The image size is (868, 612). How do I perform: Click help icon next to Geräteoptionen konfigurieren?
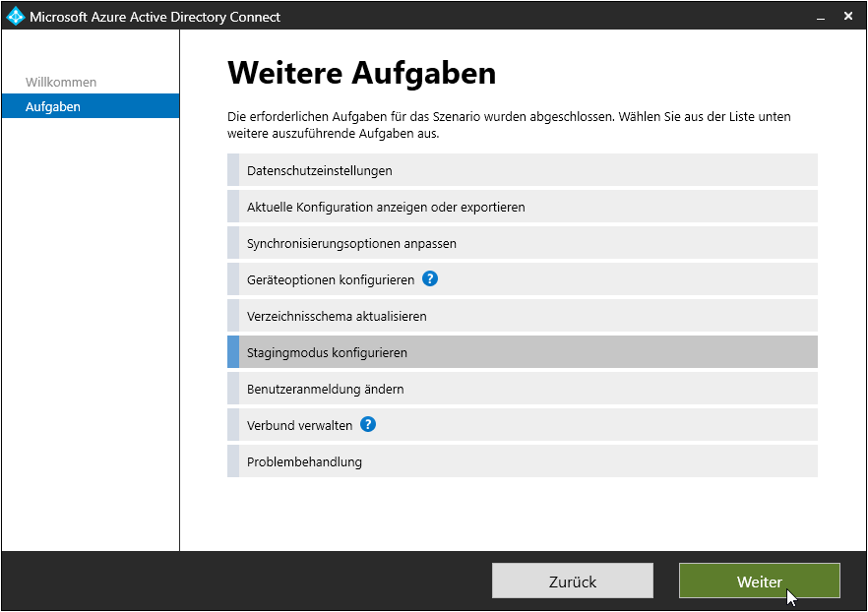pos(430,279)
